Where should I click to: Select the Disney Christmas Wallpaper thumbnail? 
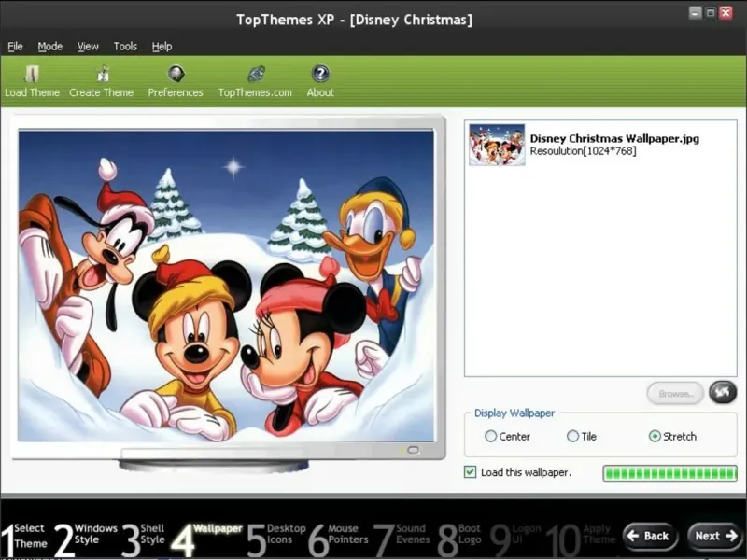pos(497,145)
